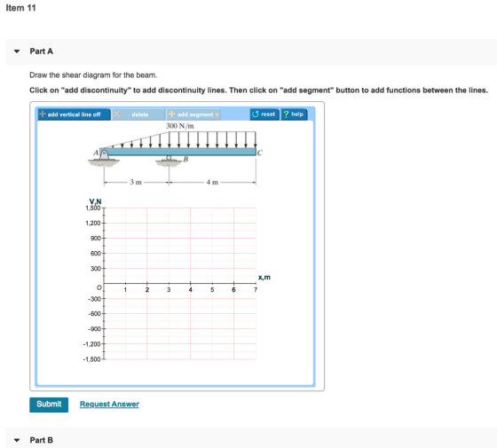Click the y-axis label 300
This screenshot has height=448, width=497.
point(96,269)
